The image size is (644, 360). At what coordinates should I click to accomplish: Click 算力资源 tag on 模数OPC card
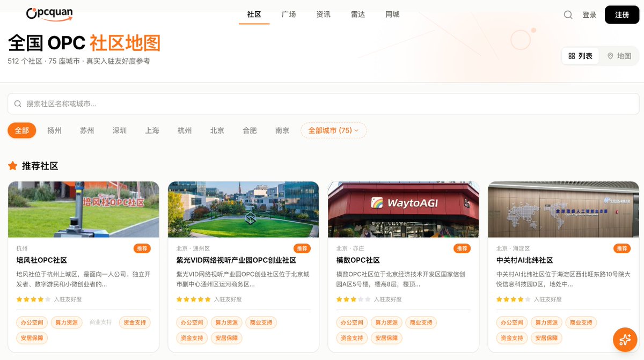[386, 322]
